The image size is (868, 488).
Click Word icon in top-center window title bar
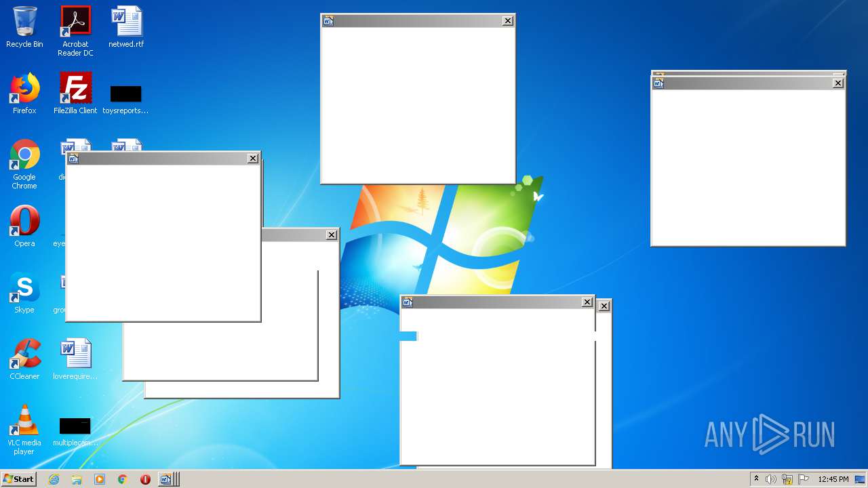(328, 21)
